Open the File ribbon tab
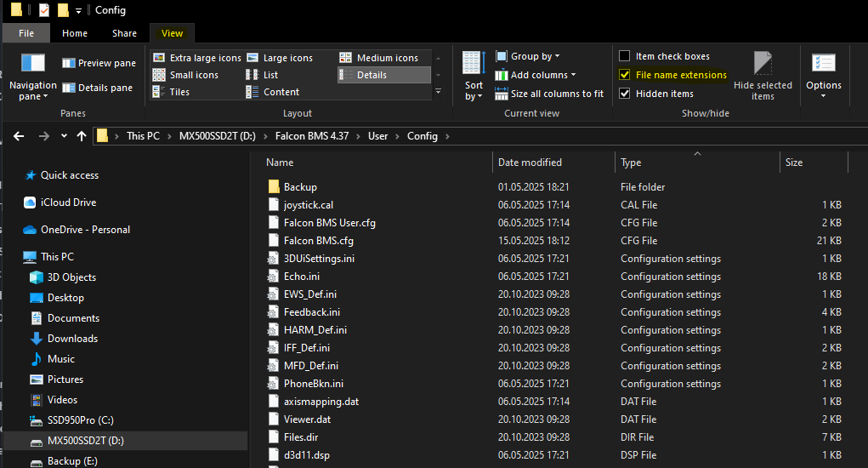This screenshot has height=468, width=868. (26, 33)
